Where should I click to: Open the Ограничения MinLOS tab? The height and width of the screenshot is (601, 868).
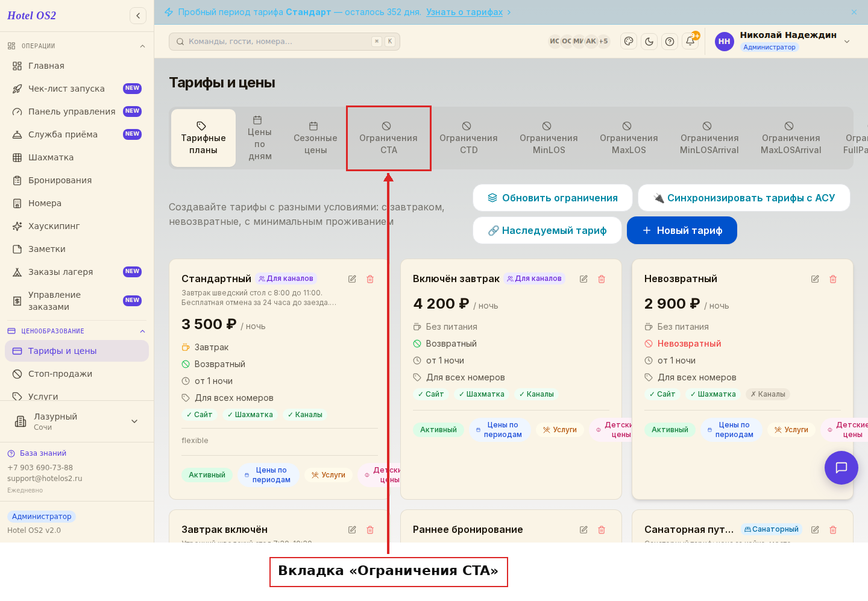pos(549,138)
